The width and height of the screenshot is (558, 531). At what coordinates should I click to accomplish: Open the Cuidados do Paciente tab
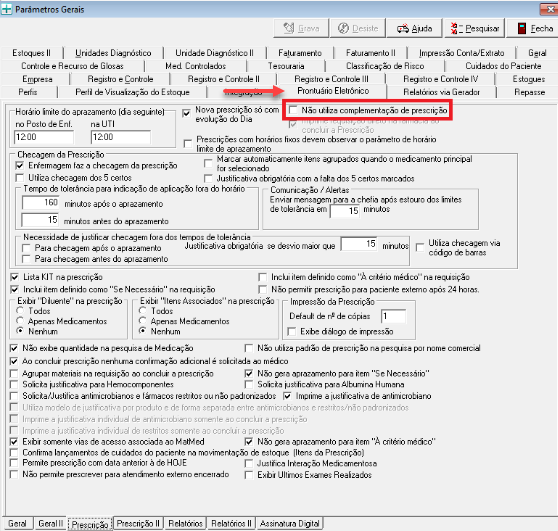pos(503,66)
